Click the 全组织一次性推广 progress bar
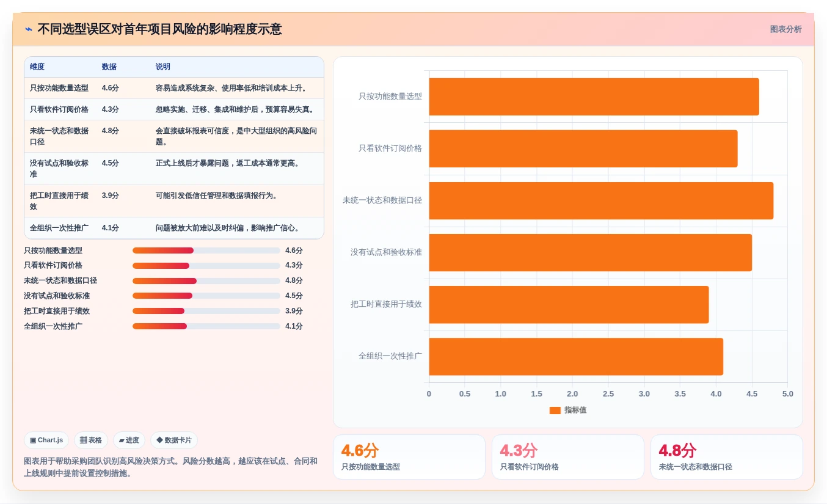This screenshot has height=504, width=827. coord(206,326)
